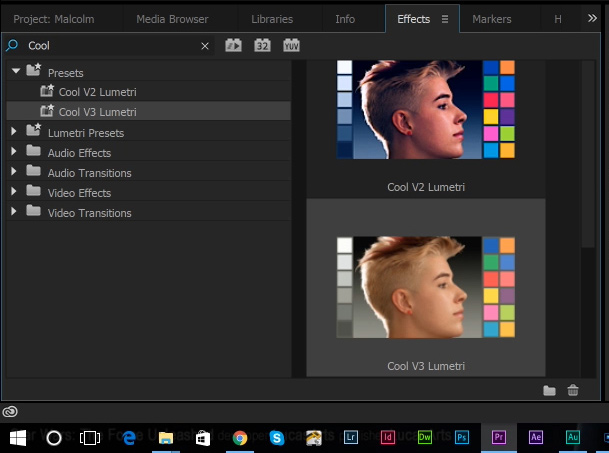Click the Lumetri Presets folder icon
The height and width of the screenshot is (453, 609).
pyautogui.click(x=33, y=130)
